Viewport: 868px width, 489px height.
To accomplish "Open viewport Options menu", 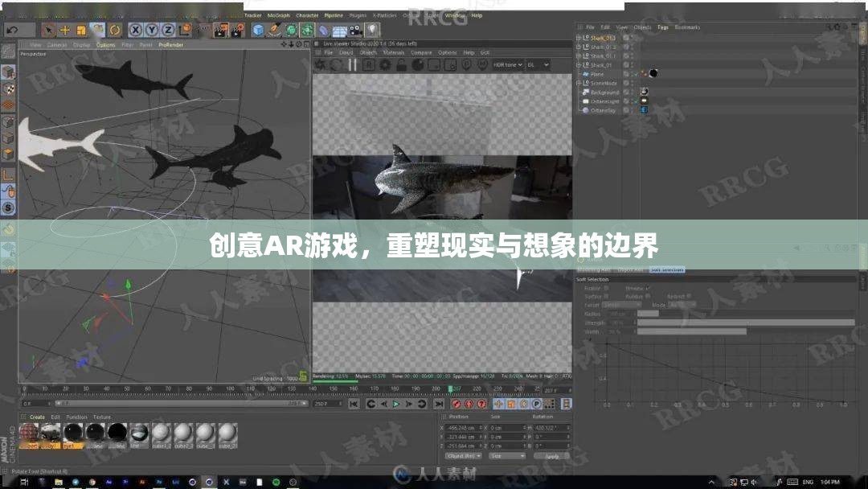I will click(106, 45).
